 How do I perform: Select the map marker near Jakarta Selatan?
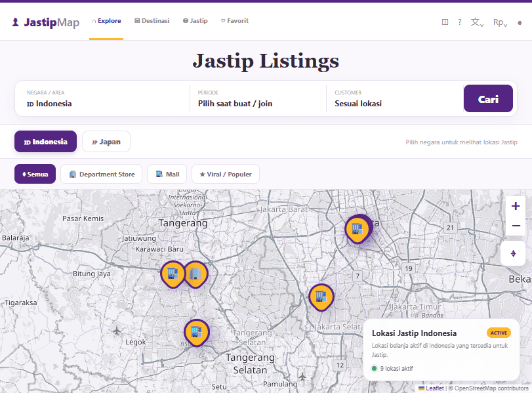coord(321,297)
